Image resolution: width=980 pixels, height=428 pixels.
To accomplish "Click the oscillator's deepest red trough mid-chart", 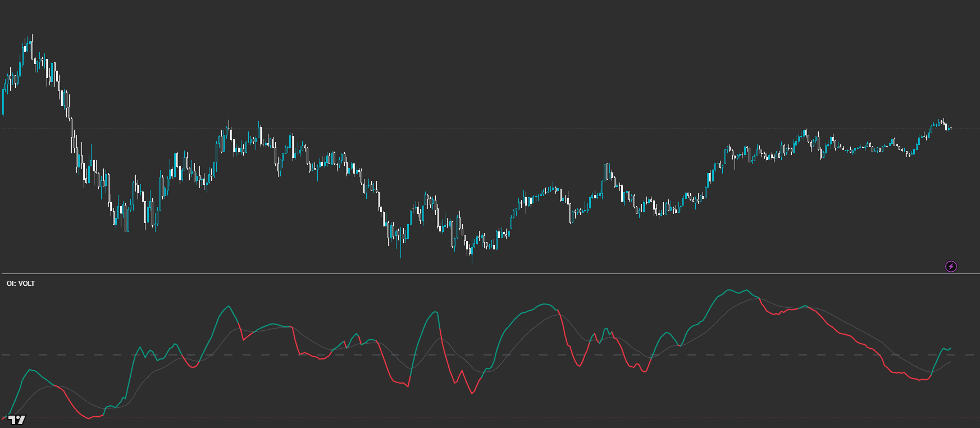I will tap(472, 393).
